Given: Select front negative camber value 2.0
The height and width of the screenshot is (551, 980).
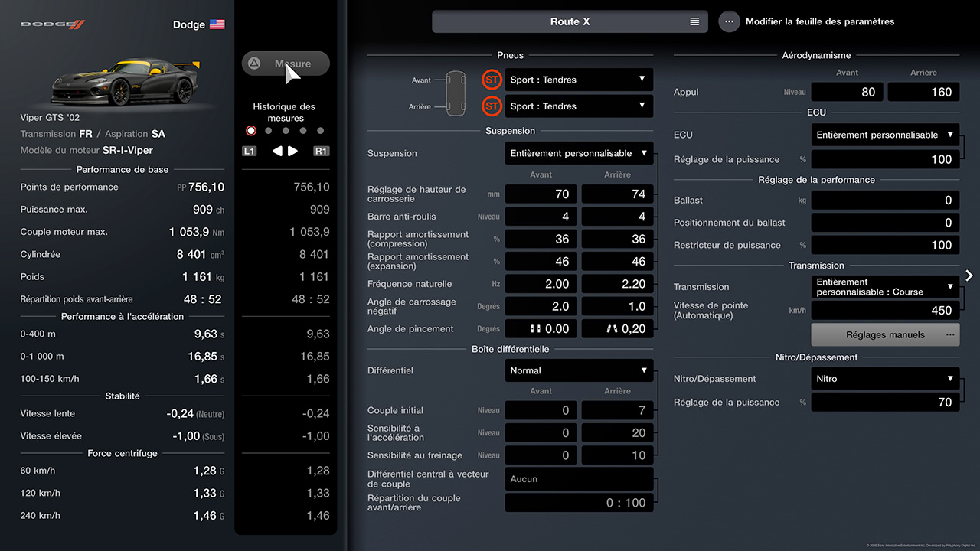Looking at the screenshot, I should tap(541, 306).
